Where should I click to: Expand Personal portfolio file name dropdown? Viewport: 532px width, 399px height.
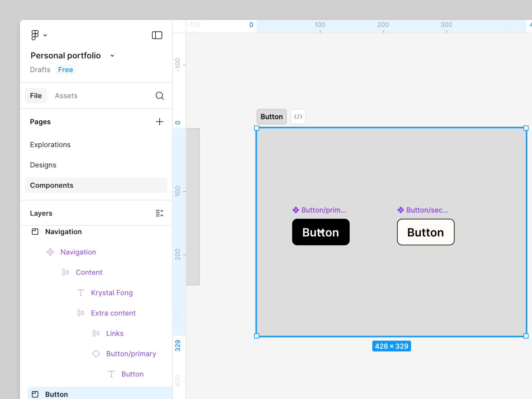tap(112, 56)
